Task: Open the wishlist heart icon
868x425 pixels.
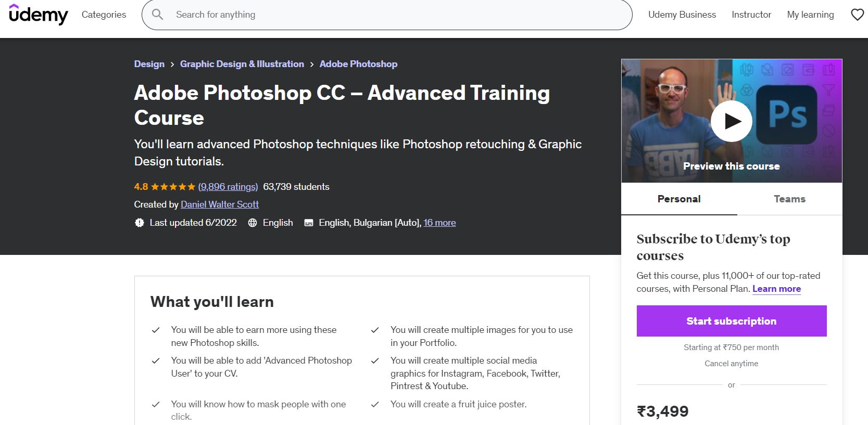Action: pos(857,15)
